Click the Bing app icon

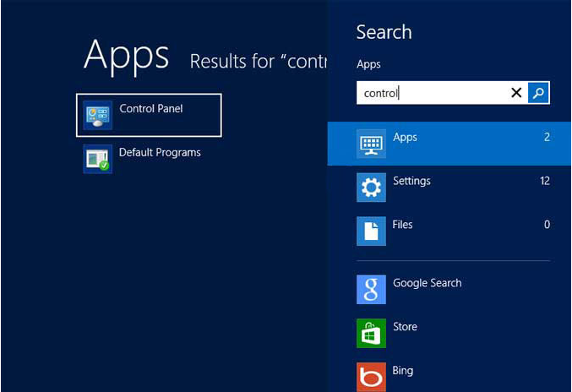[x=371, y=377]
